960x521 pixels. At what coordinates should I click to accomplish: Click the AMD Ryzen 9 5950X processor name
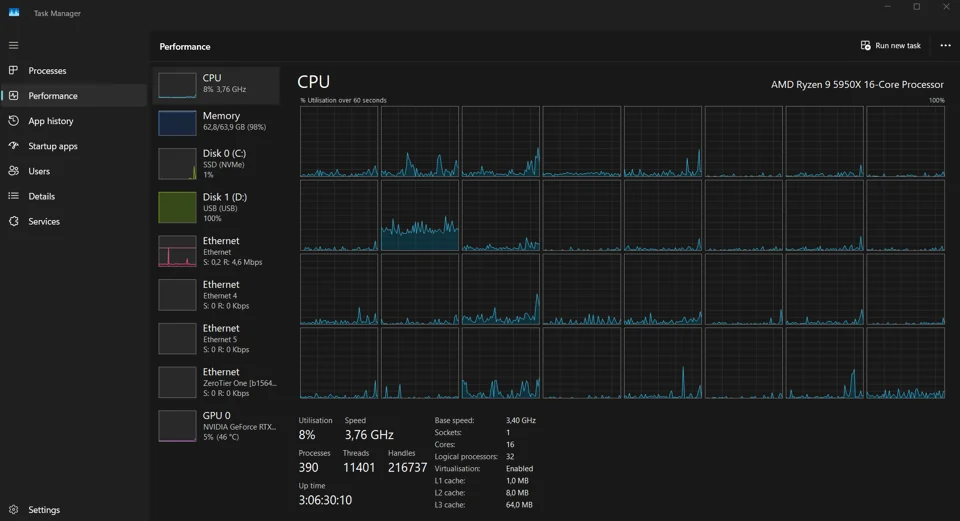tap(857, 84)
